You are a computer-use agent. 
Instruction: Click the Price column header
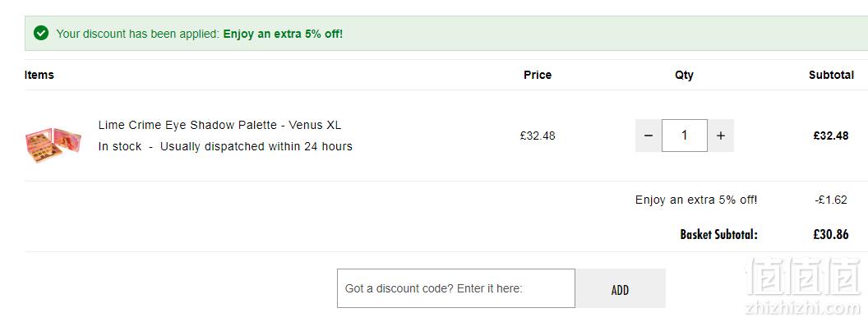(x=538, y=75)
